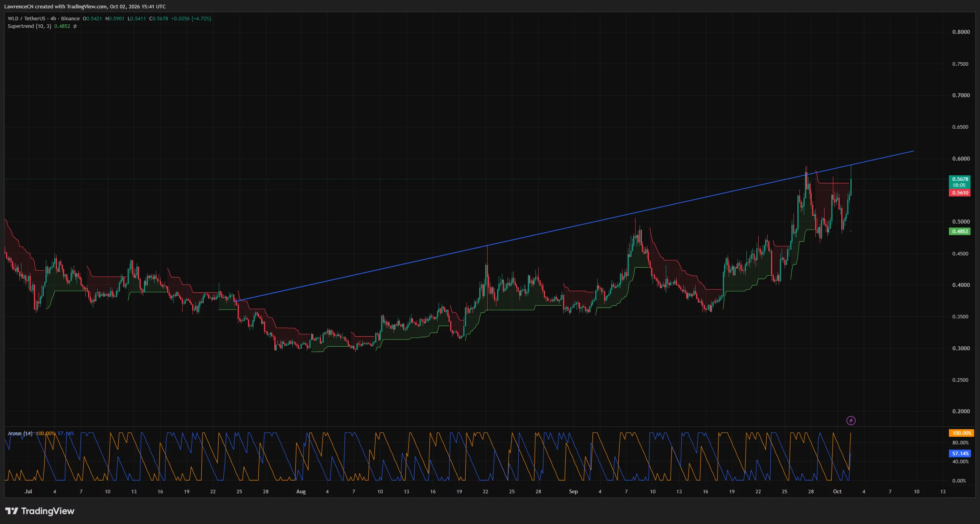Viewport: 980px width, 524px height.
Task: Select the WLD / TetherUS symbol title
Action: [x=26, y=18]
